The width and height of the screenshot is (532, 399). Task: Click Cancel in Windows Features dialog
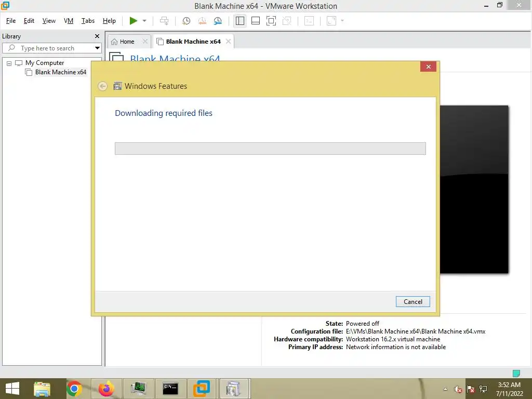click(x=413, y=302)
